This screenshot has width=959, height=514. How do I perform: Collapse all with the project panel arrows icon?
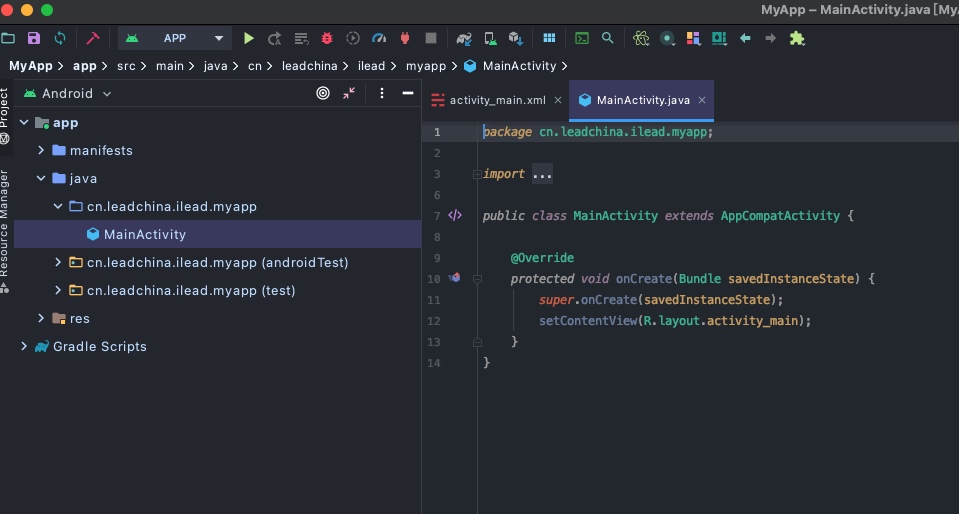pyautogui.click(x=349, y=93)
